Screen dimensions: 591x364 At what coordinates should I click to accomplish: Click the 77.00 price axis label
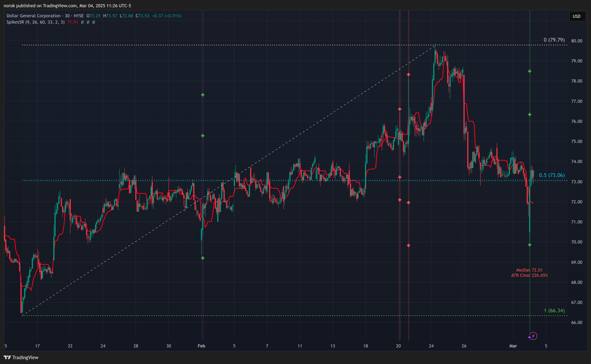pos(577,101)
